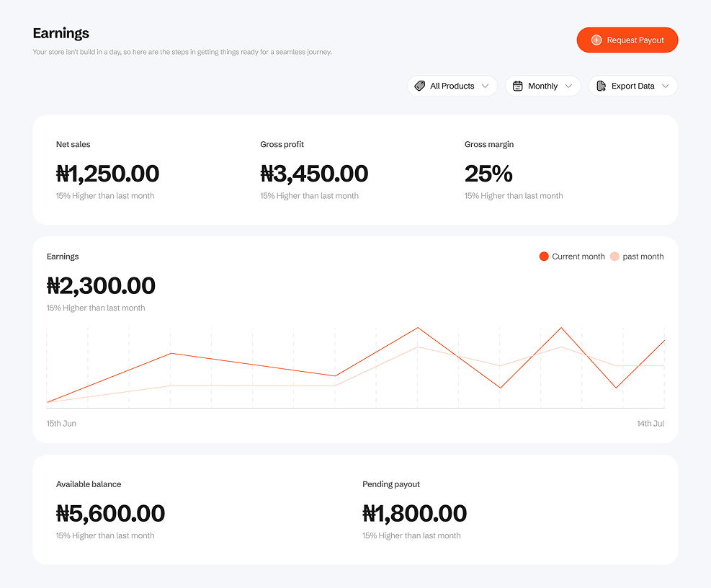Toggle the past month legend label
711x588 pixels.
click(643, 257)
